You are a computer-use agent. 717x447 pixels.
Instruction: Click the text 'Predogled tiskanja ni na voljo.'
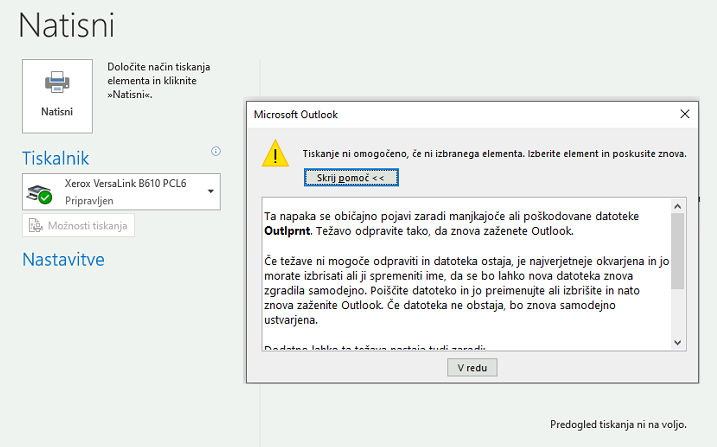[618, 425]
